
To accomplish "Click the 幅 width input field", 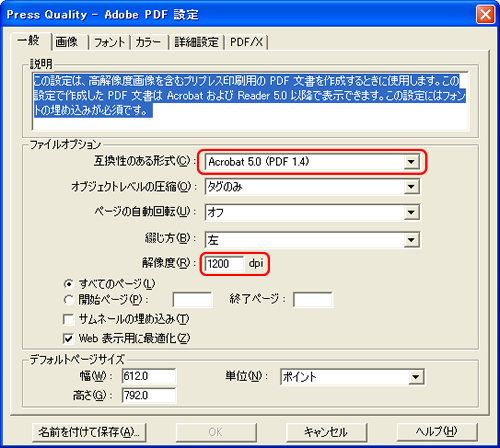I will click(149, 376).
